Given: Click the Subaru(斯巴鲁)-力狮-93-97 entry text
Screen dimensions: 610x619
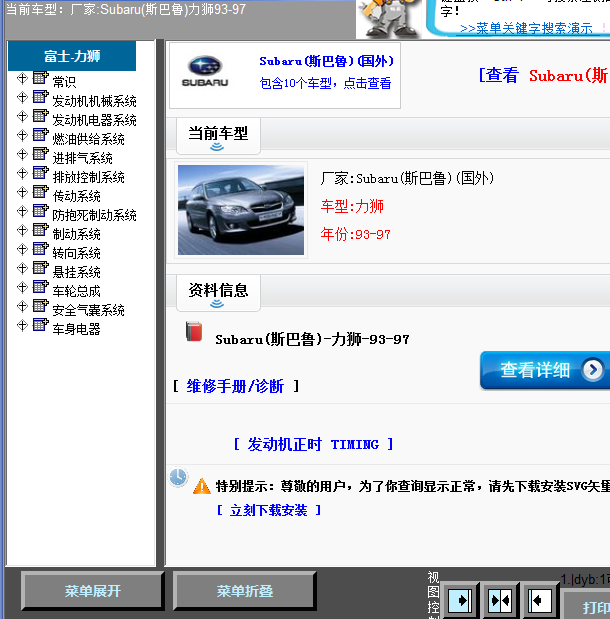Looking at the screenshot, I should [x=312, y=340].
